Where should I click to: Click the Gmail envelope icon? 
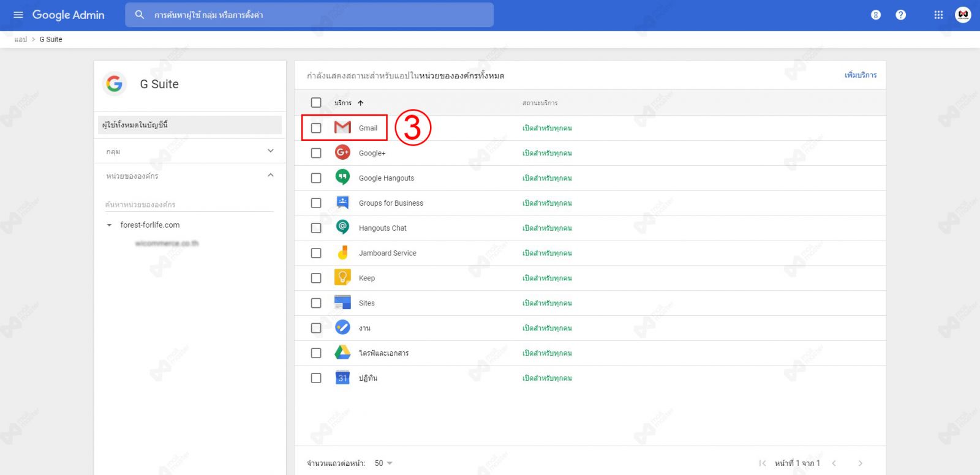point(342,127)
